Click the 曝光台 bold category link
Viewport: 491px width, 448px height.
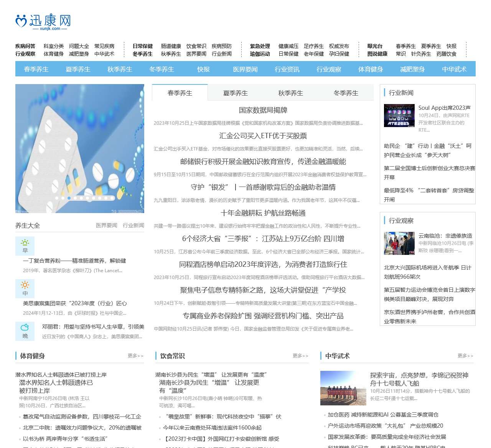point(375,46)
